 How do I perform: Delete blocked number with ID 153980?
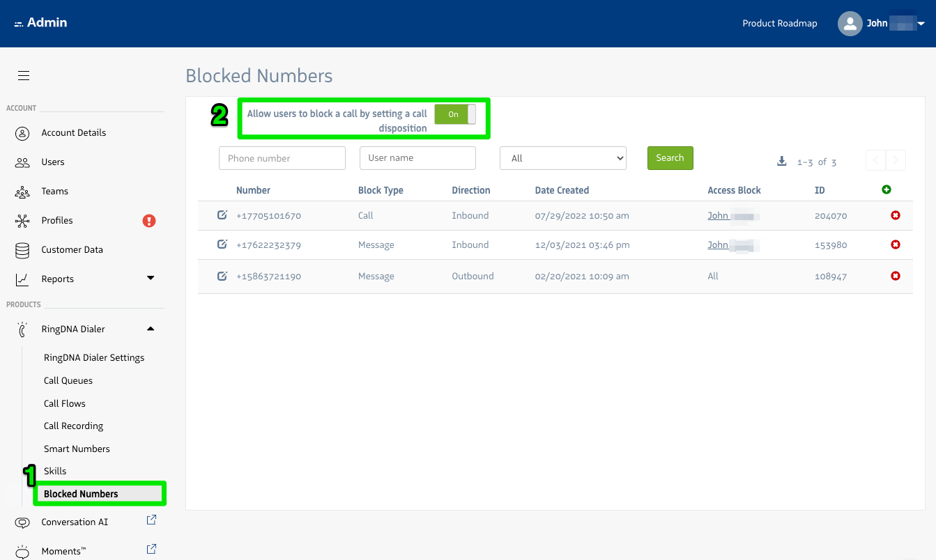pos(896,244)
